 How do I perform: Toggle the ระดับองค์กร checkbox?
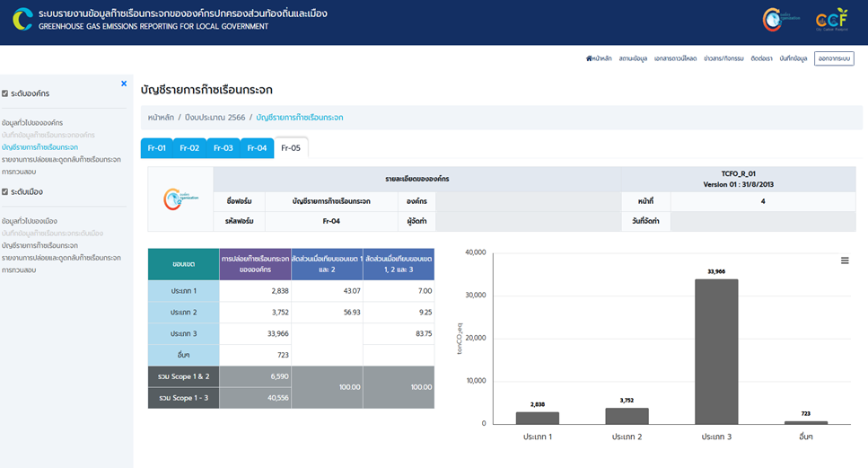click(x=5, y=93)
